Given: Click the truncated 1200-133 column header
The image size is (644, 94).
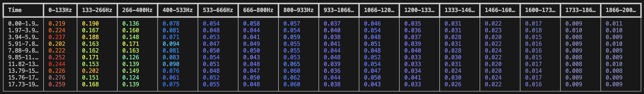Looking at the screenshot, I should pos(419,10).
